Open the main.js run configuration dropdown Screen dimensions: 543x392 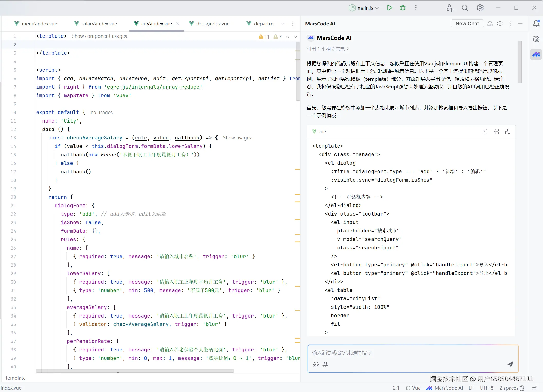click(x=364, y=8)
